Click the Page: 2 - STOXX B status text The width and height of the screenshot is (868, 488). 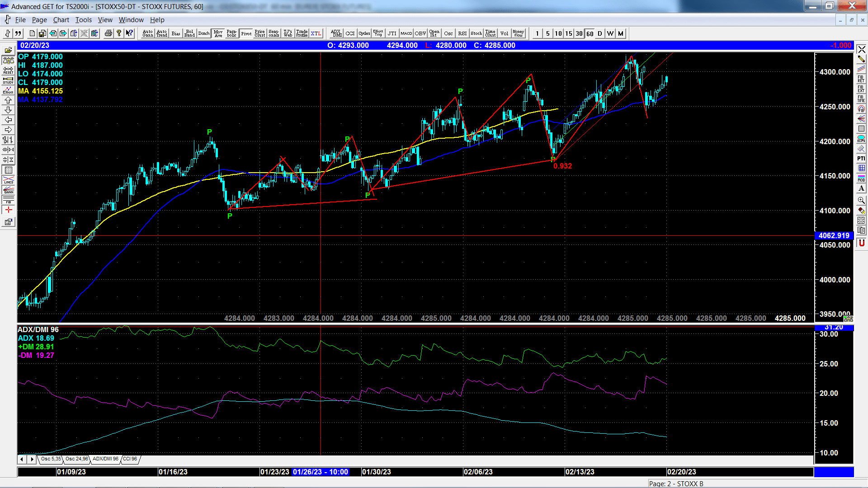pos(676,483)
